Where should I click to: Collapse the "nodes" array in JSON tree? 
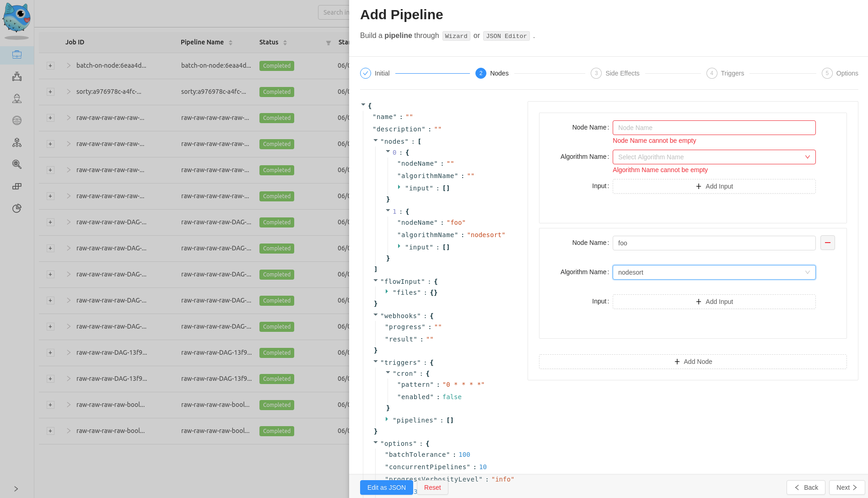(x=376, y=141)
